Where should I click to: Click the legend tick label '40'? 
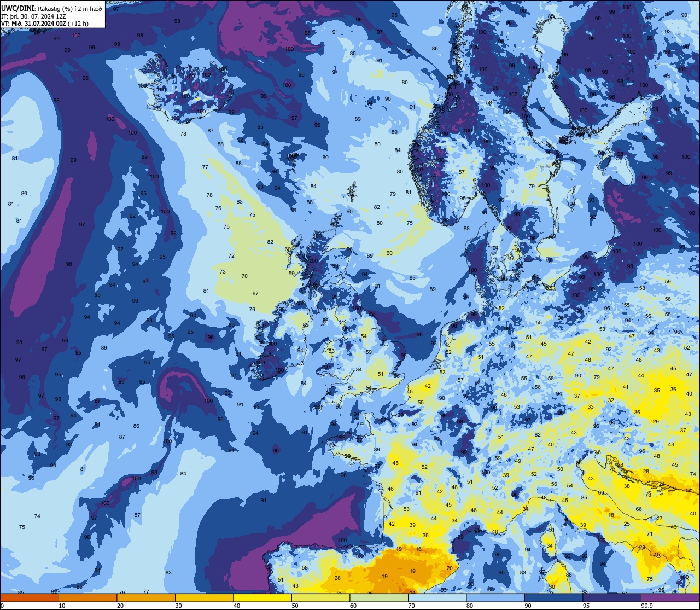pos(237,606)
